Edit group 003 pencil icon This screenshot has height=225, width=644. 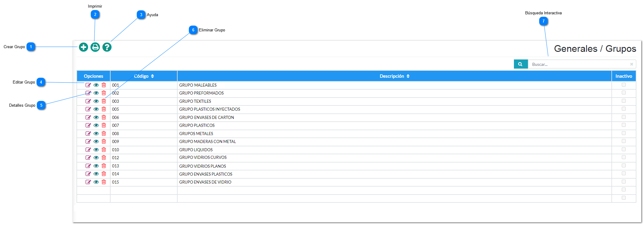click(x=88, y=101)
